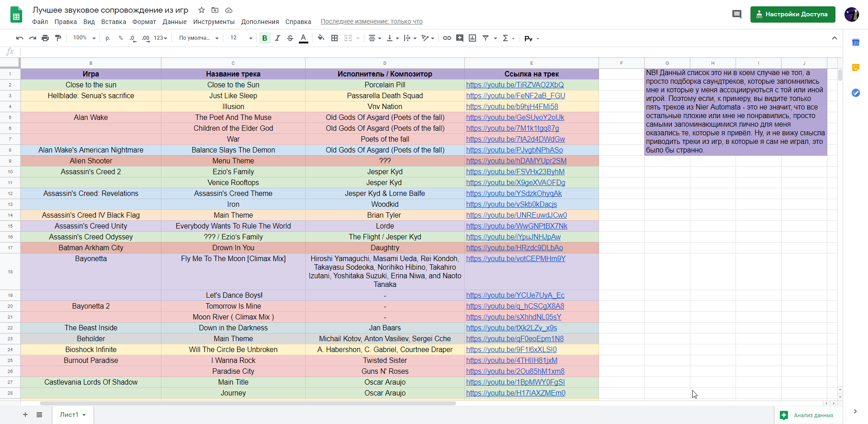This screenshot has height=424, width=868.
Task: Toggle Bold formatting
Action: coord(264,38)
